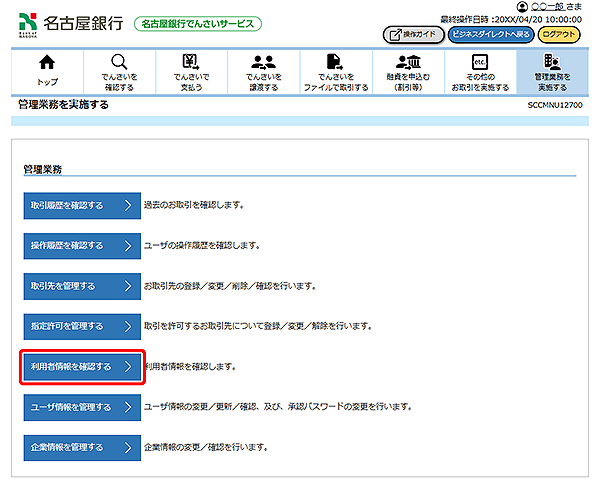Click the magnifier icon for でんさいを確認する
600x483 pixels.
click(118, 63)
